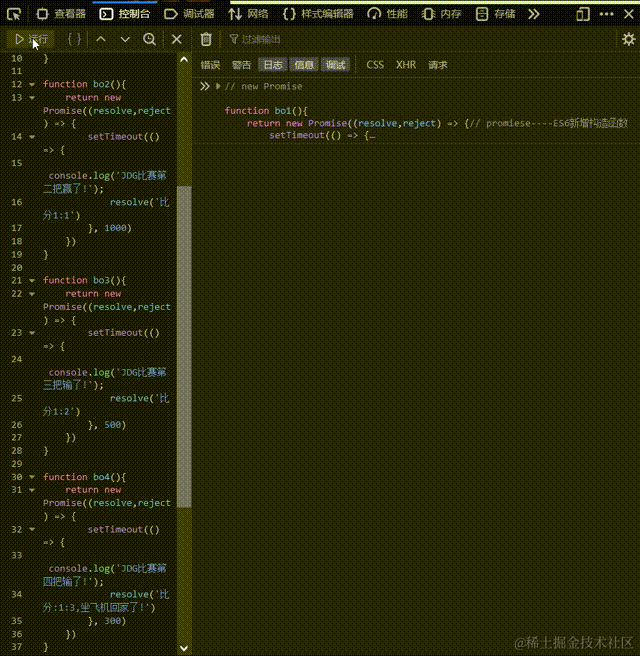Collapse function bo2 at line 12
The image size is (640, 656).
tap(32, 84)
